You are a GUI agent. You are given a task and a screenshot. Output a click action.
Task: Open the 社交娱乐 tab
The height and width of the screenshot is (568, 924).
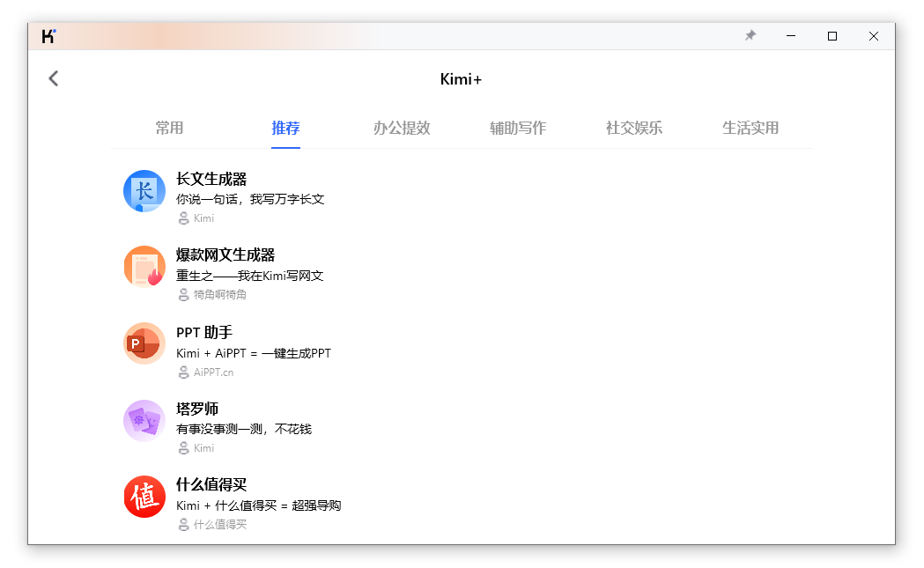coord(634,128)
